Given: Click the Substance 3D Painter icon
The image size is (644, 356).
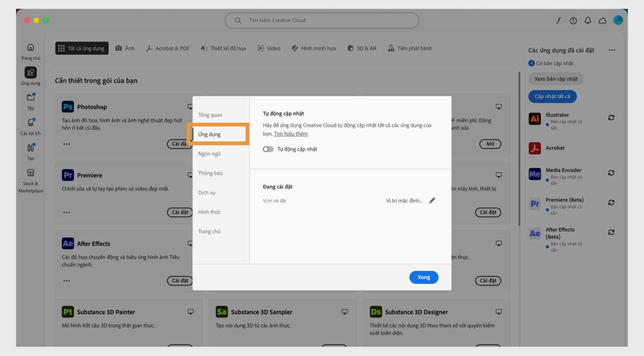Looking at the screenshot, I should (x=68, y=312).
